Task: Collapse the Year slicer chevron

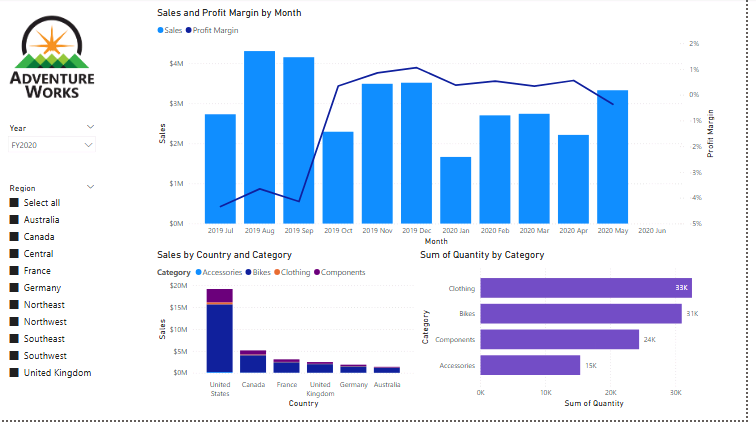Action: pyautogui.click(x=90, y=127)
